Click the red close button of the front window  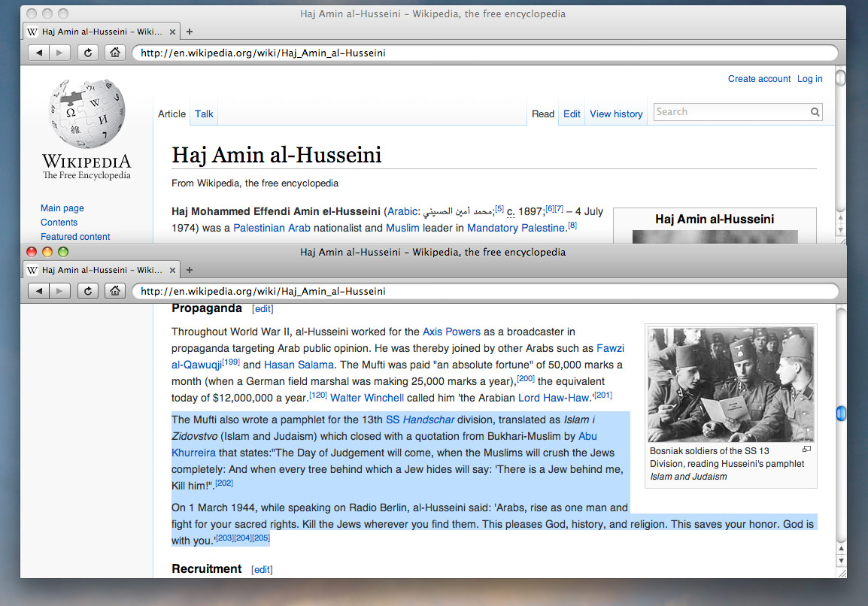(32, 252)
